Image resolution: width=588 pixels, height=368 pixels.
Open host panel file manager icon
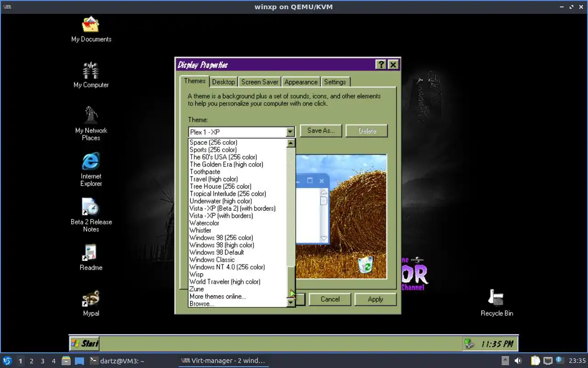pos(66,361)
